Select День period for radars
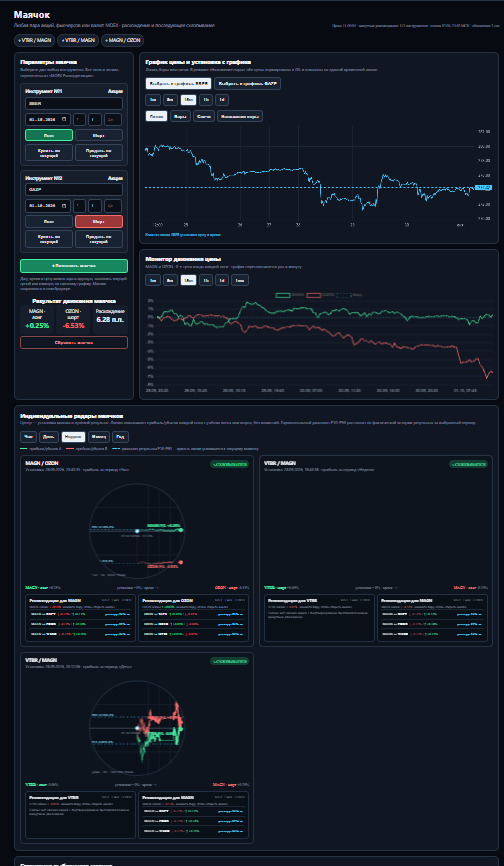Screen dimensions: 504x866 [x=49, y=437]
